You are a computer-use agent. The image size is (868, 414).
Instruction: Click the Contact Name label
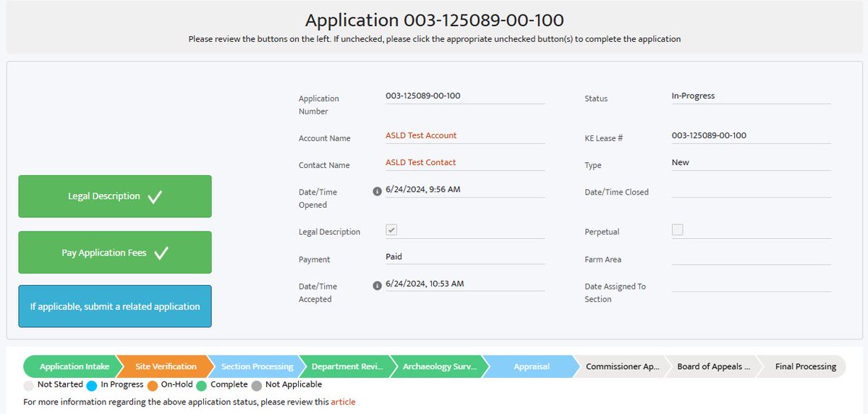pos(324,165)
